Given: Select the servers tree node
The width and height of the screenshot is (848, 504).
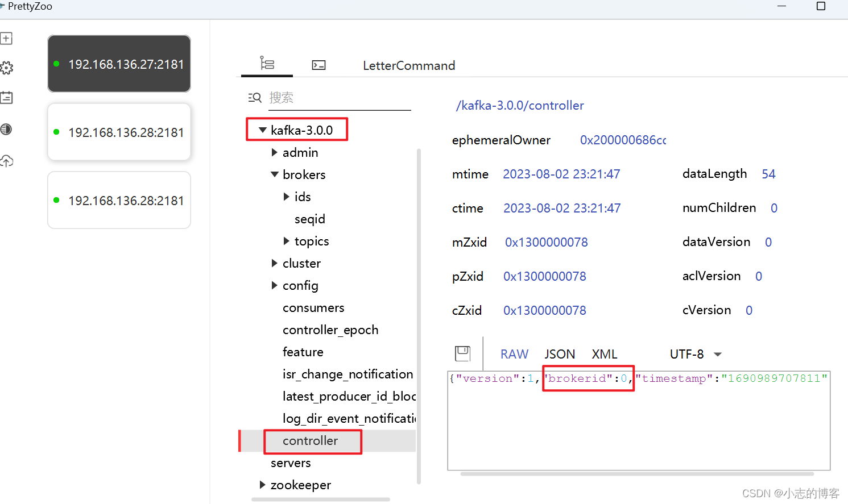Looking at the screenshot, I should [291, 463].
